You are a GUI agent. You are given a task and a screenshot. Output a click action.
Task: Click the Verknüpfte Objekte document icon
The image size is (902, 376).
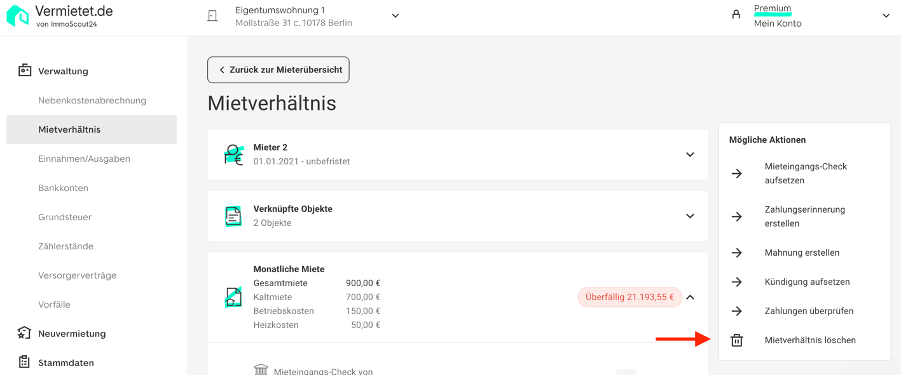pyautogui.click(x=232, y=216)
